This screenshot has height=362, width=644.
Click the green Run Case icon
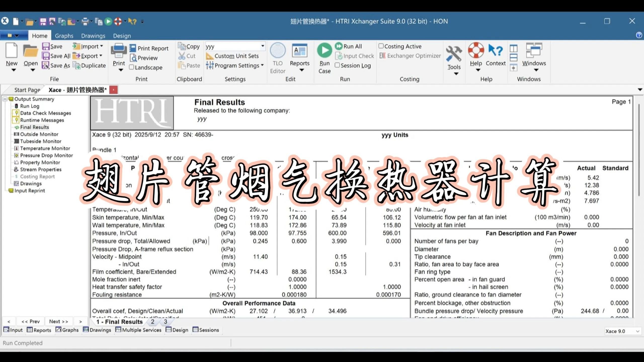[x=324, y=50]
